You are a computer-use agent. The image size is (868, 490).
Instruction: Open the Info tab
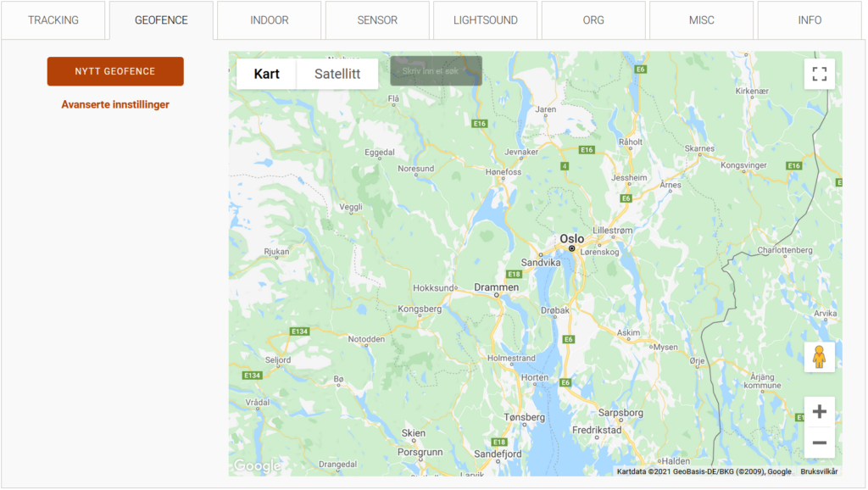point(810,20)
